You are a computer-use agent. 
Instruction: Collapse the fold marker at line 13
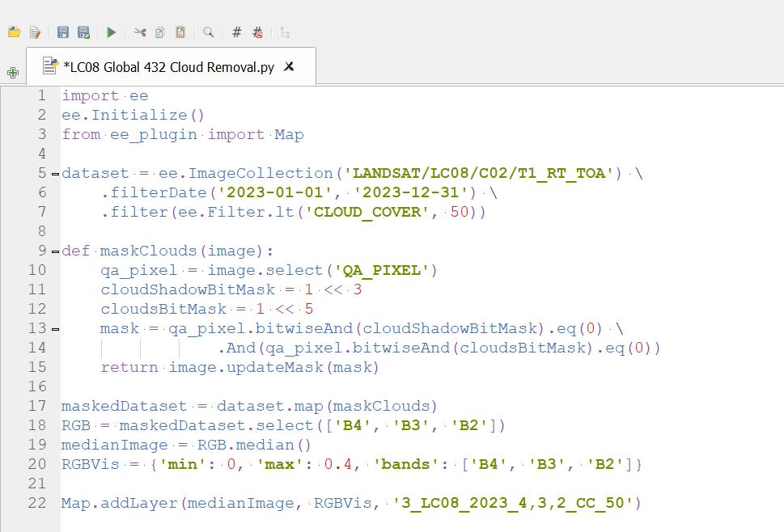56,329
